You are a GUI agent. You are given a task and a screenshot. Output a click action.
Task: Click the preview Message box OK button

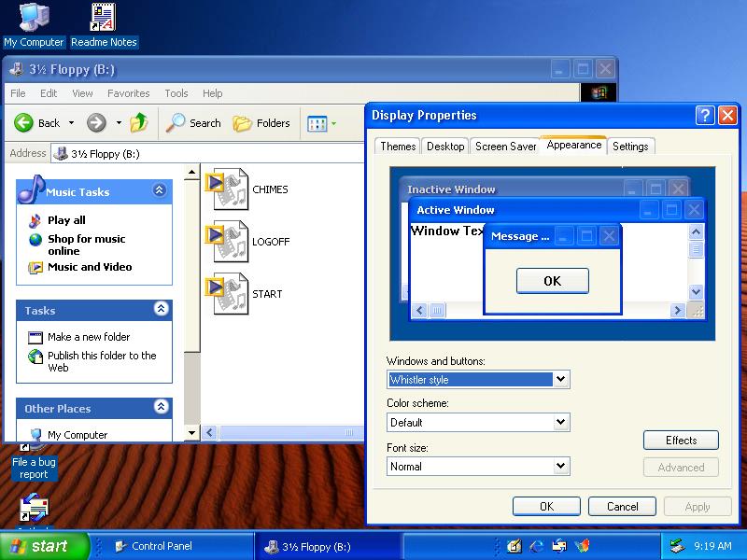pyautogui.click(x=552, y=281)
